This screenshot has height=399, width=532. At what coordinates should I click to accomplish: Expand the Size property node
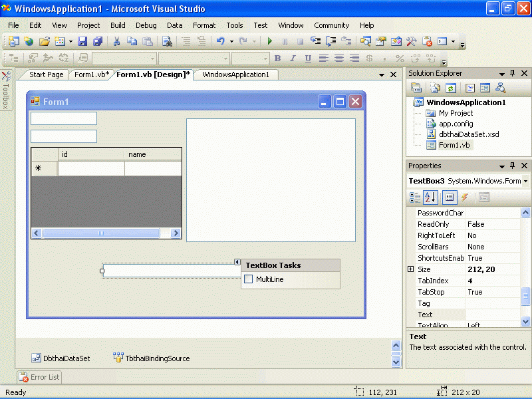(x=410, y=269)
